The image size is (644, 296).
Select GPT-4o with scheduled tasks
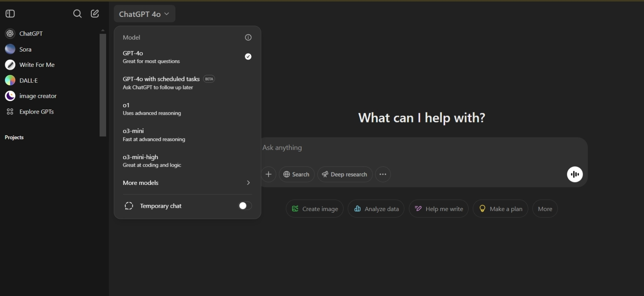click(188, 83)
